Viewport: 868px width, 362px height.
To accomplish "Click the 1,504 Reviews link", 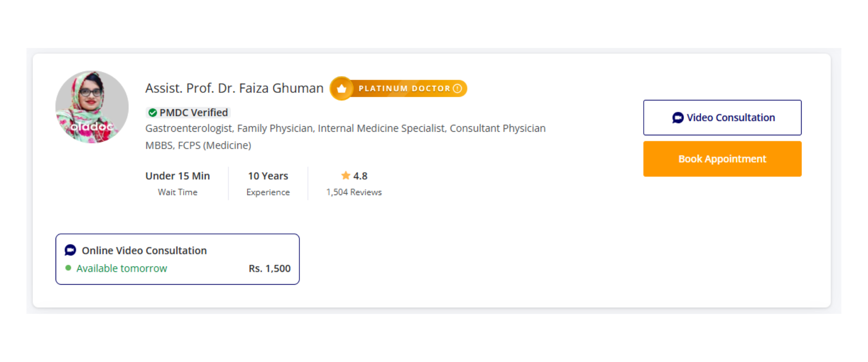I will point(354,192).
